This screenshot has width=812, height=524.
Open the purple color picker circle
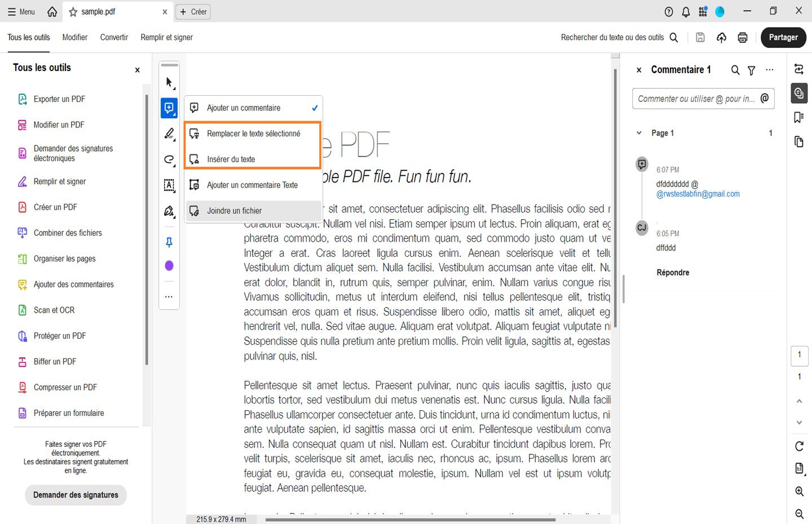tap(169, 266)
